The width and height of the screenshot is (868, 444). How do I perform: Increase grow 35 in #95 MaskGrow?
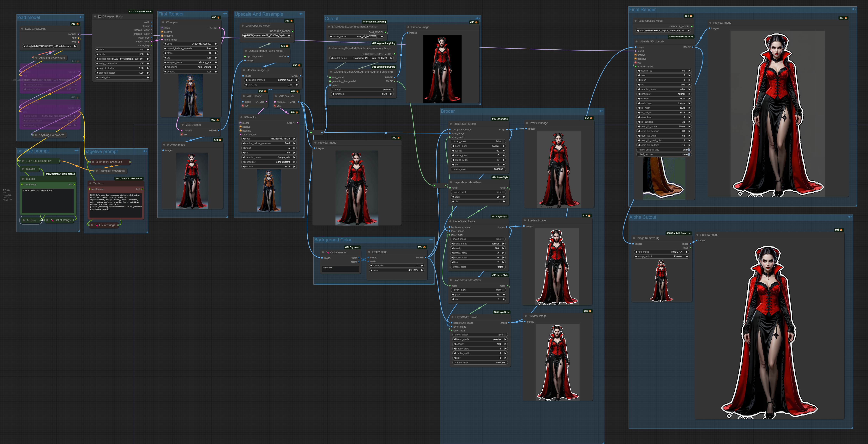pos(504,295)
